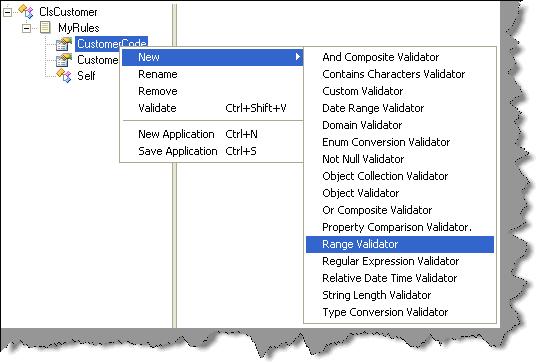Image resolution: width=539 pixels, height=364 pixels.
Task: Select the MyRules tree item label
Action: [x=79, y=28]
